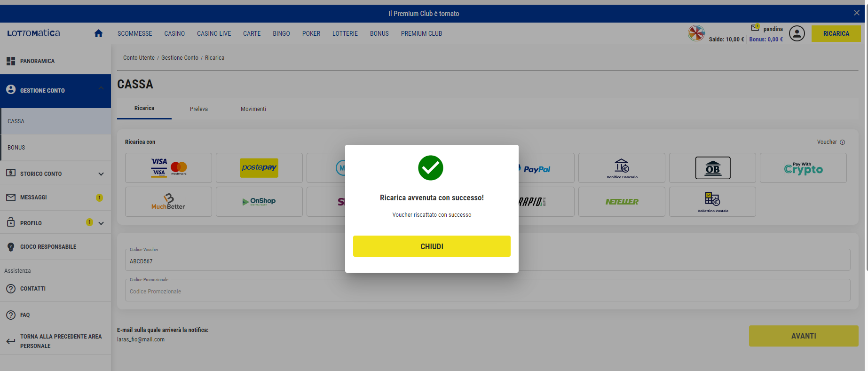868x371 pixels.
Task: Click the colorful prize wheel icon
Action: tap(696, 33)
